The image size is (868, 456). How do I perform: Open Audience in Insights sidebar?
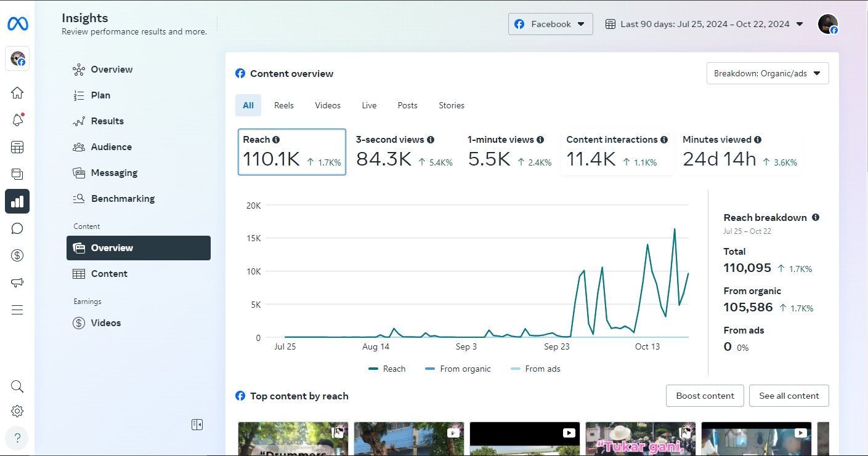coord(139,147)
